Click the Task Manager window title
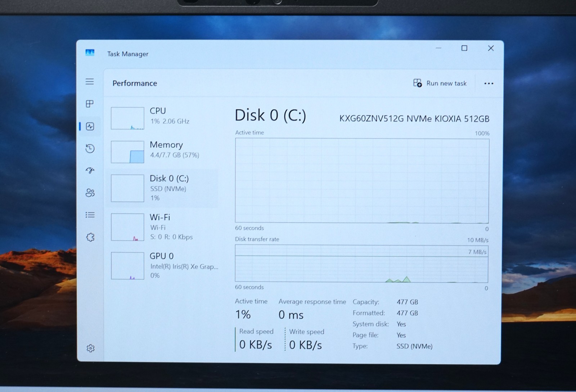This screenshot has height=392, width=576. pos(128,54)
